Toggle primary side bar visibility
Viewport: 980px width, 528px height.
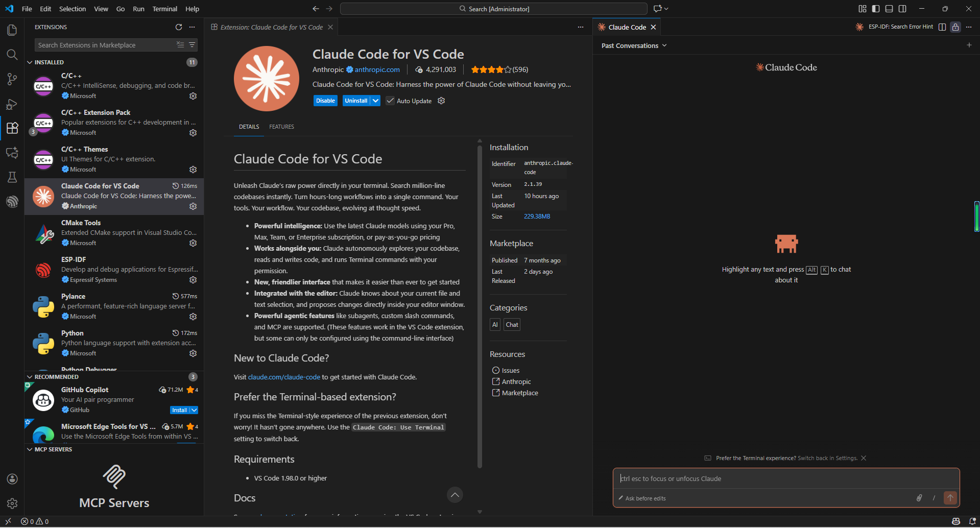[876, 9]
